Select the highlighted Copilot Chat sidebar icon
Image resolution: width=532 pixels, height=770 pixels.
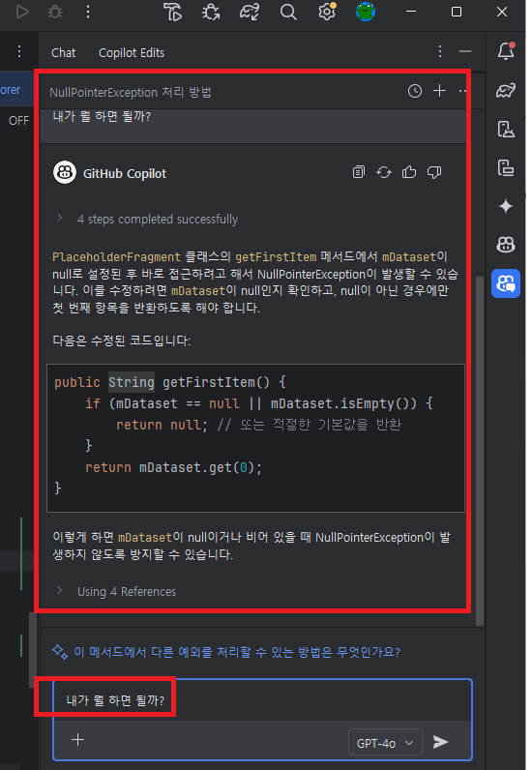coord(506,283)
